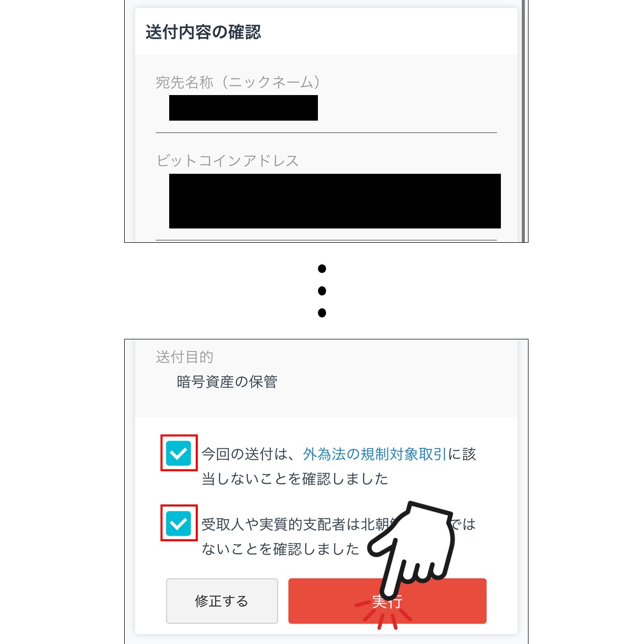
Task: Click the blacked-out Bitcoin address block
Action: click(x=335, y=201)
